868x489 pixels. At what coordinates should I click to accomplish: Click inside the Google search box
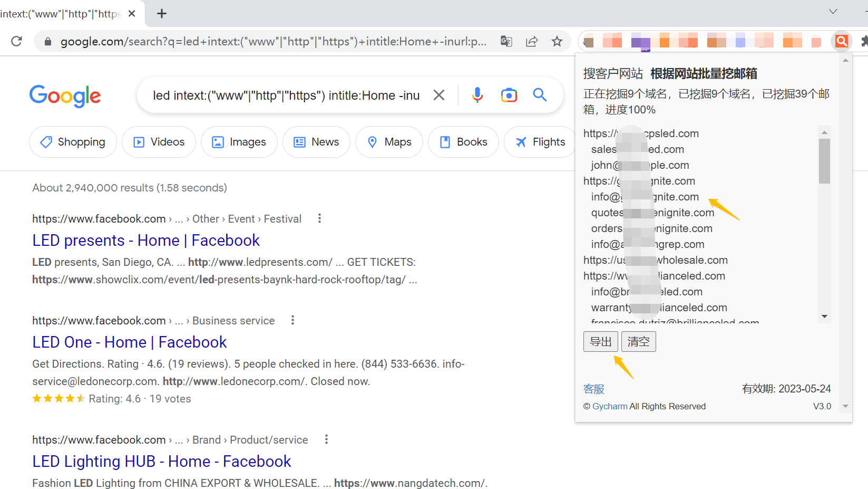[286, 95]
